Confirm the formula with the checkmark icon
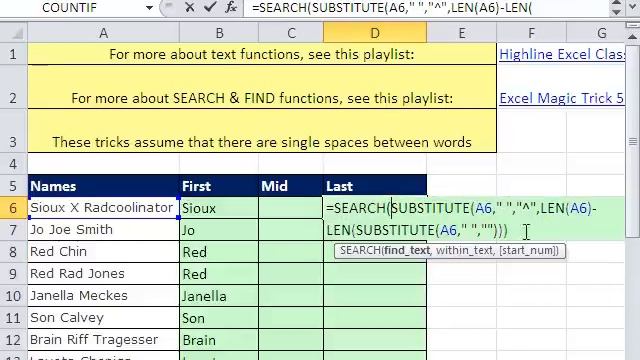 pyautogui.click(x=210, y=7)
